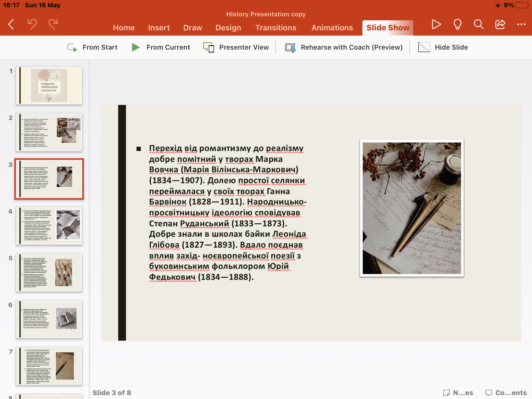Click the From Start label

(100, 47)
